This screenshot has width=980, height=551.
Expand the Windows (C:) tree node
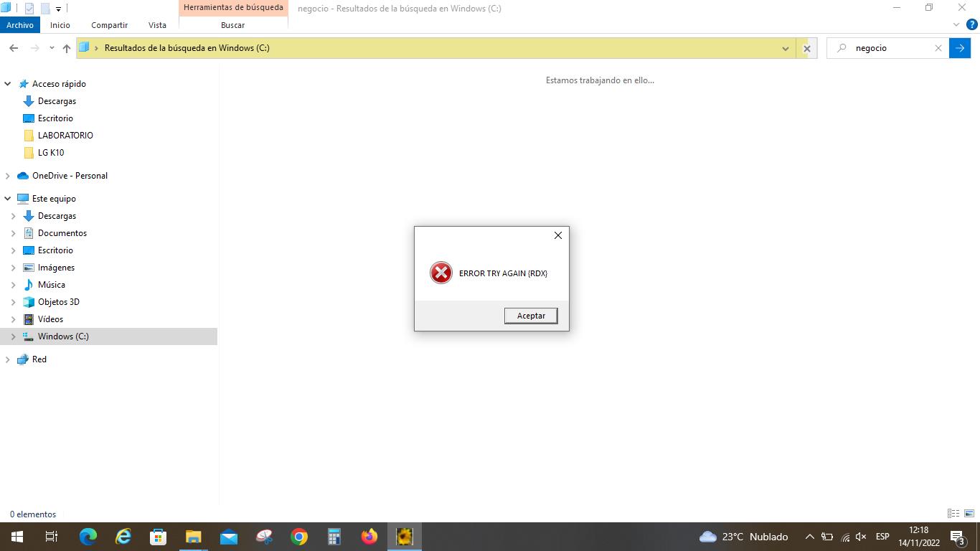[x=13, y=336]
